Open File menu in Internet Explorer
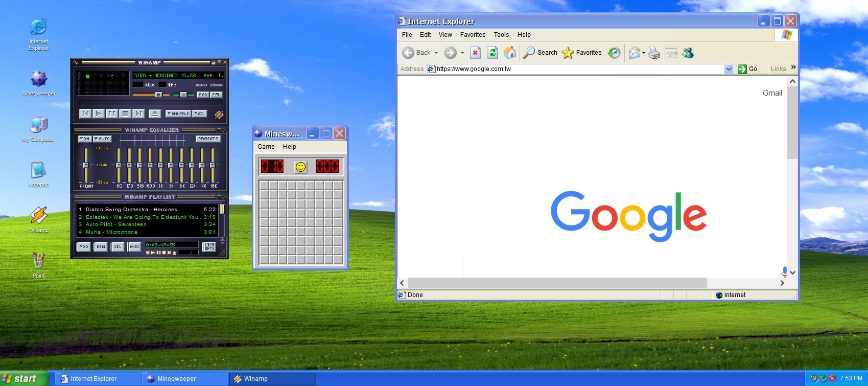The image size is (868, 386). coord(407,35)
